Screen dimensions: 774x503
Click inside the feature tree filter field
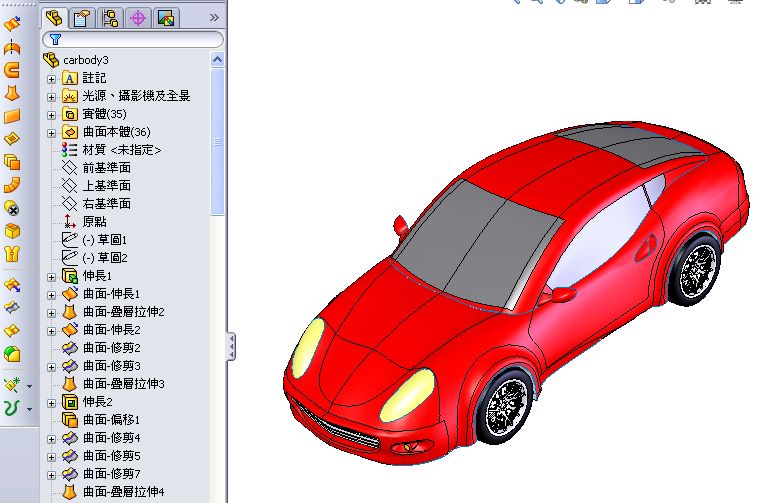tap(133, 39)
